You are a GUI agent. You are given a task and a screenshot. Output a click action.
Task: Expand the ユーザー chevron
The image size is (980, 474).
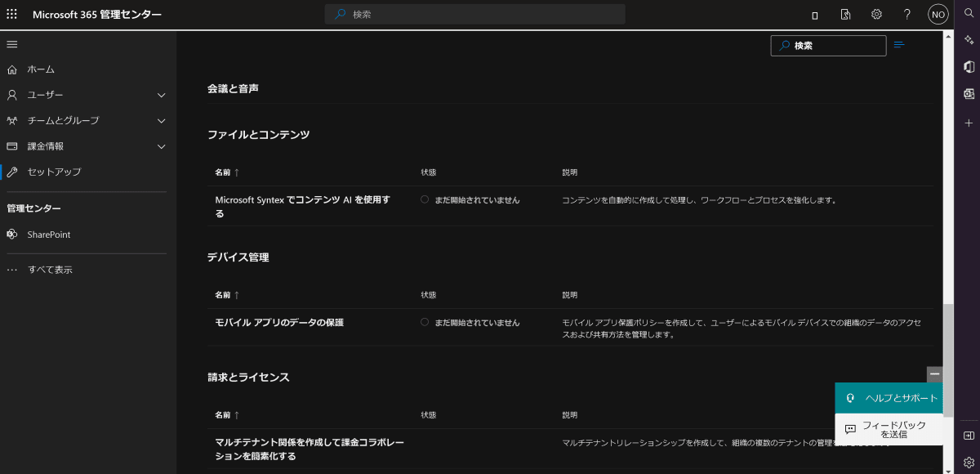[162, 95]
